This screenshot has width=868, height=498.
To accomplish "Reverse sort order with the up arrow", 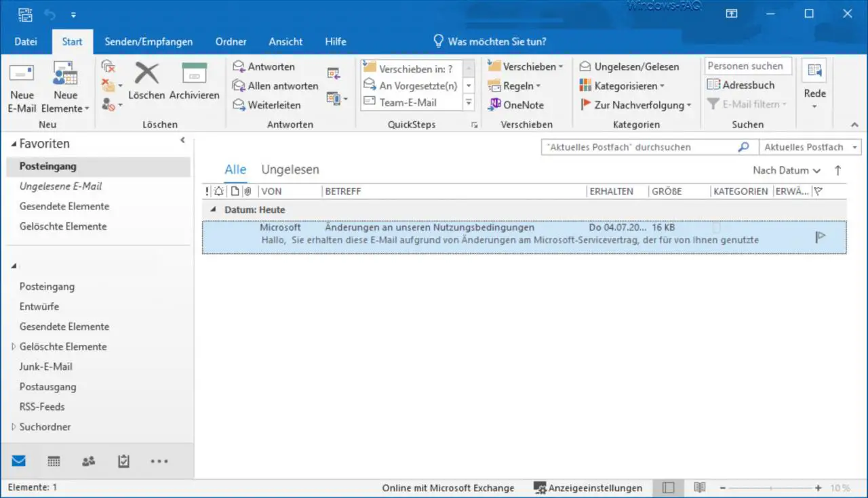I will 838,171.
